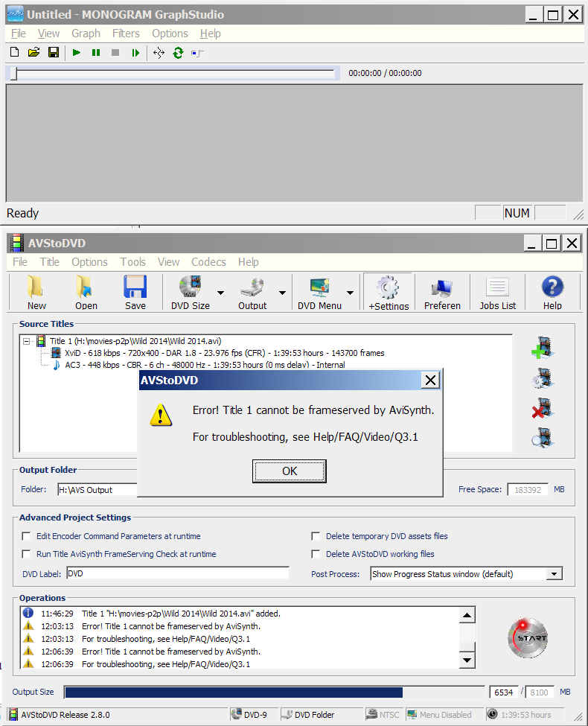Start graph playback in GraphStudio
The height and width of the screenshot is (726, 588).
(x=77, y=53)
